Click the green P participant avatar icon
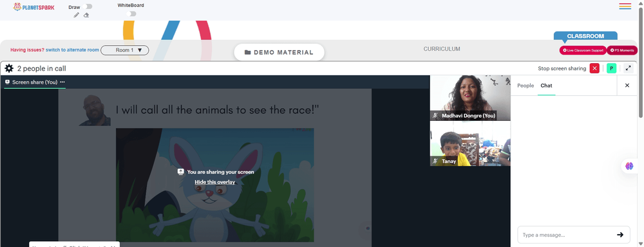Viewport: 644px width, 247px height. [612, 69]
